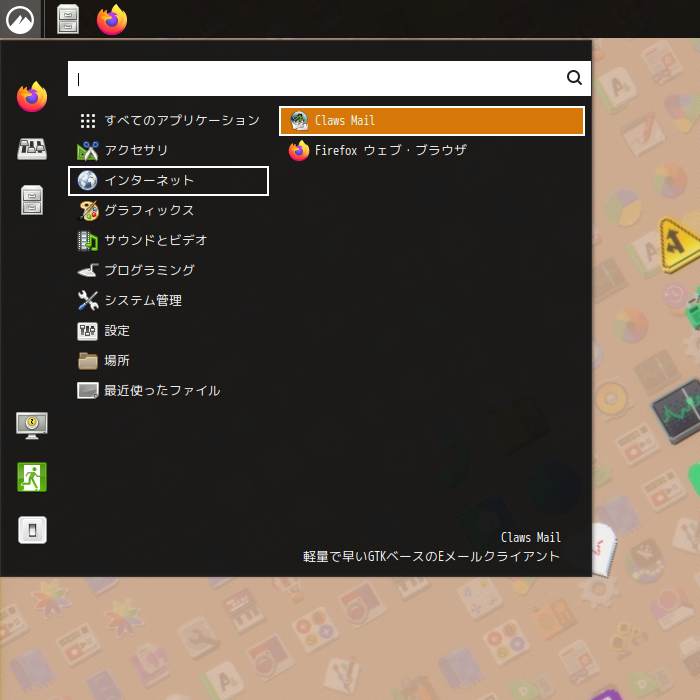This screenshot has height=700, width=700.
Task: Click the Claws Mail entry icon
Action: pyautogui.click(x=299, y=121)
